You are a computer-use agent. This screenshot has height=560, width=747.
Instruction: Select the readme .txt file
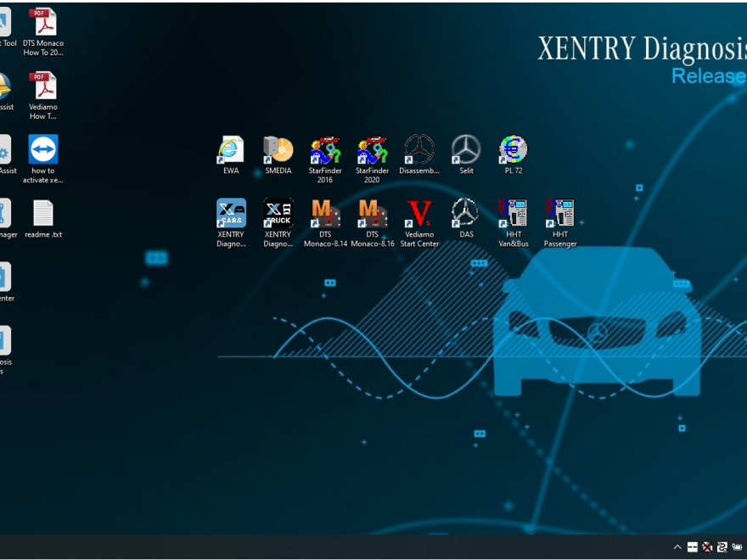pyautogui.click(x=43, y=219)
